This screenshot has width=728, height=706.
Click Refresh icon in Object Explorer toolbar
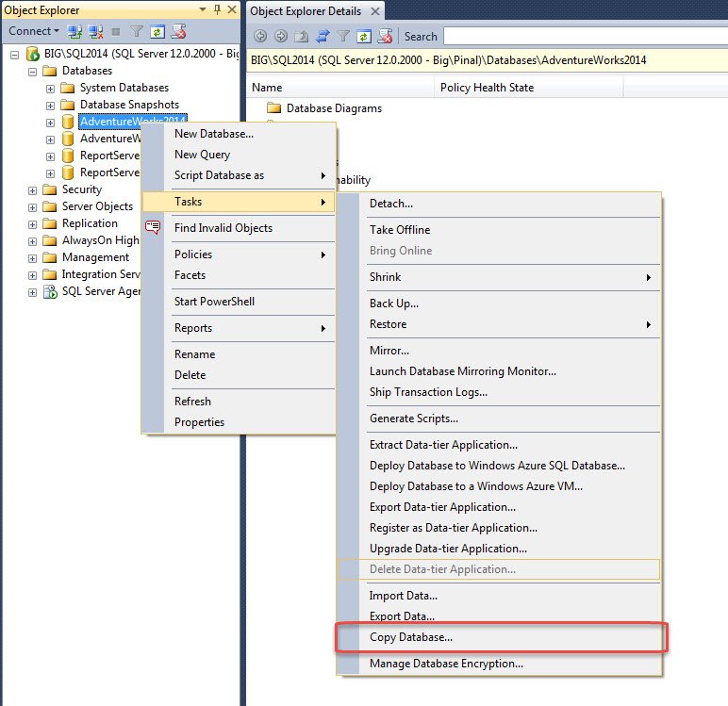coord(157,31)
